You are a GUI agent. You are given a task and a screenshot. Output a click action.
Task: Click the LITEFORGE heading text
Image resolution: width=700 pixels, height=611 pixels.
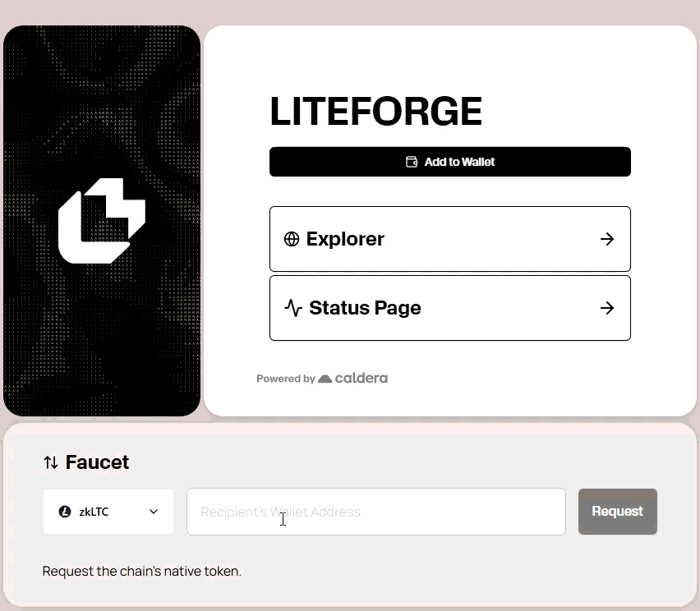375,112
